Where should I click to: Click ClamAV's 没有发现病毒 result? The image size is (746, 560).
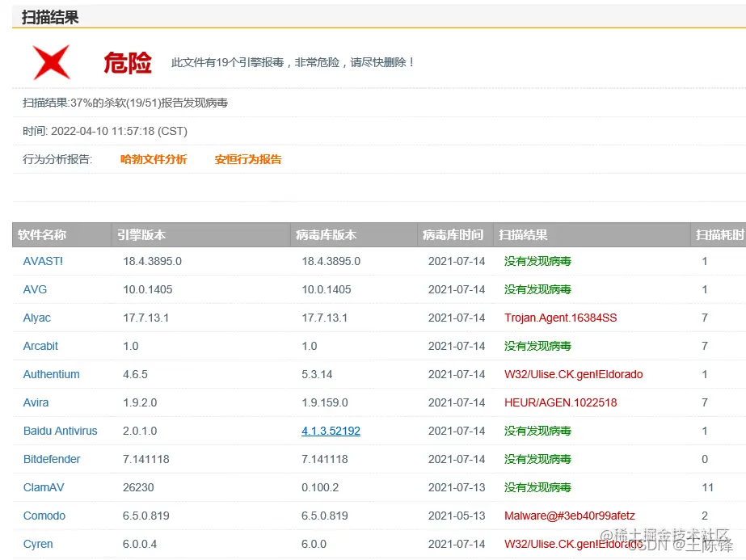[x=537, y=488]
